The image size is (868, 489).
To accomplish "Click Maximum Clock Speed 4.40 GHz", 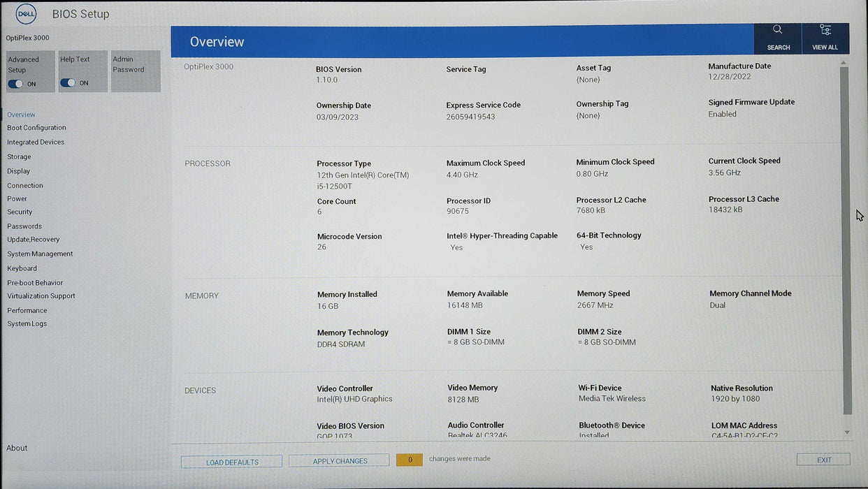I will [462, 175].
